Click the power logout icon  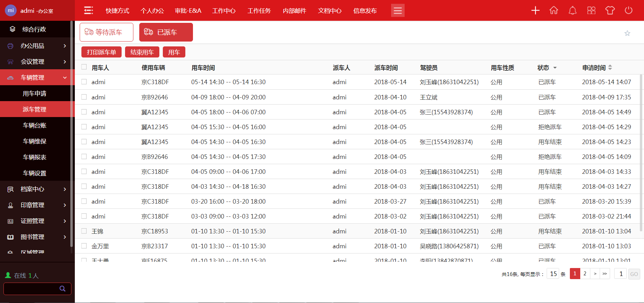[x=628, y=10]
